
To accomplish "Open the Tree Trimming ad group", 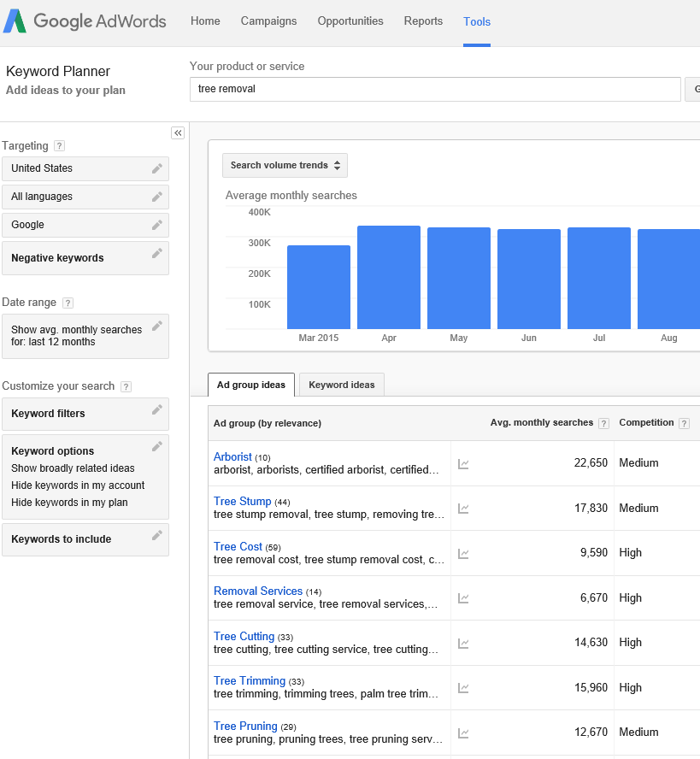I will tap(250, 680).
